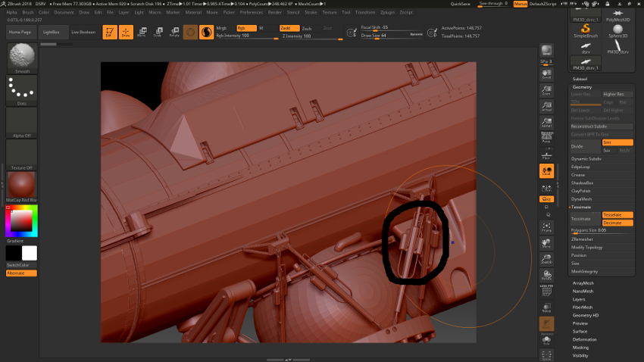Open the Transform menu
The height and width of the screenshot is (362, 644).
tap(365, 12)
